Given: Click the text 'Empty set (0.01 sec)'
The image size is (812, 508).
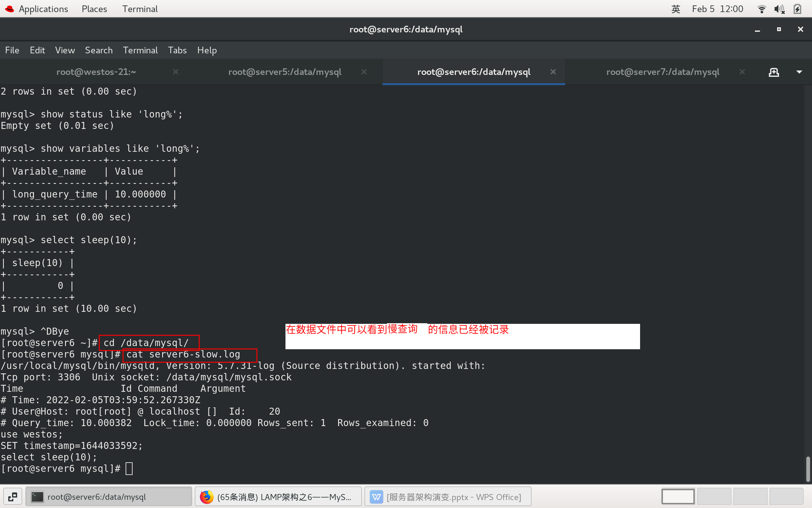Looking at the screenshot, I should point(57,126).
